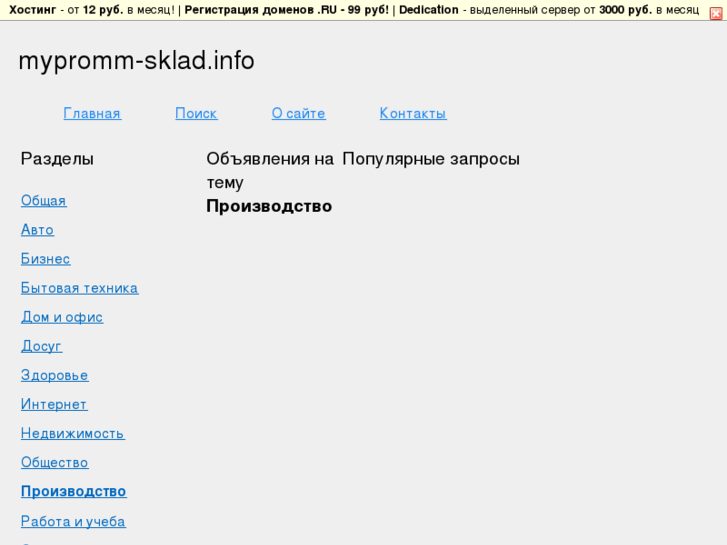Click the Разделы heading
Viewport: 727px width, 545px height.
(x=57, y=159)
